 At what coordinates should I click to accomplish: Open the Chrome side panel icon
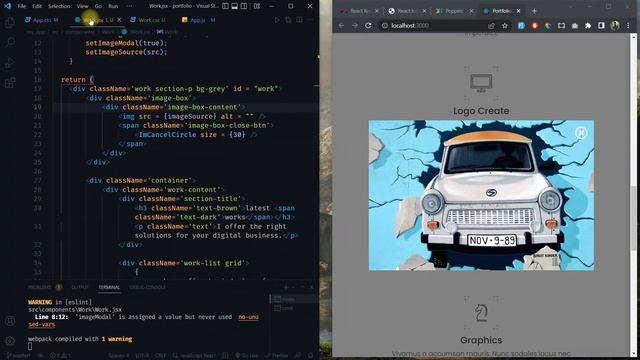(x=601, y=25)
